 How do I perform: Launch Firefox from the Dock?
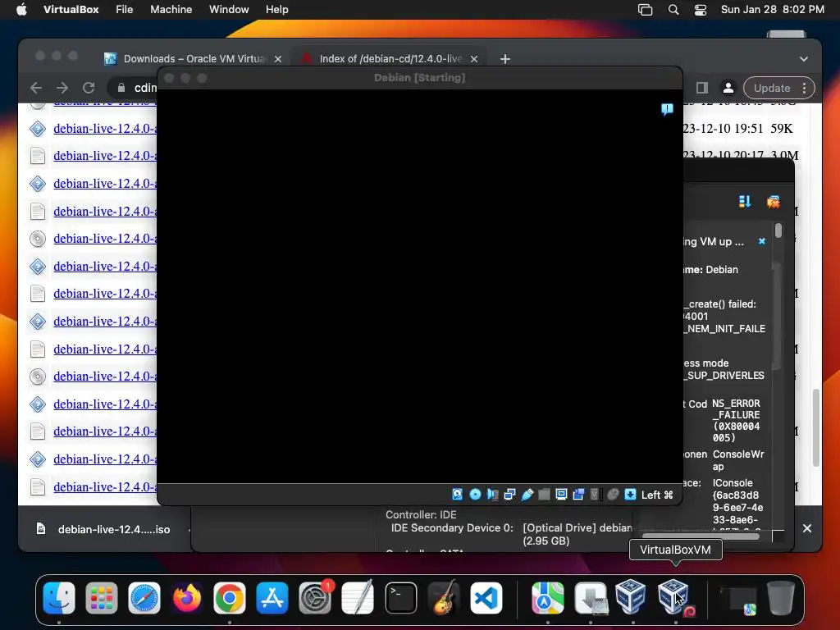tap(186, 598)
